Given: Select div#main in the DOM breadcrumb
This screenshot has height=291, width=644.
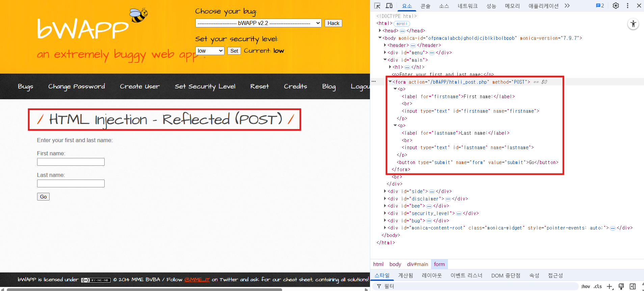Looking at the screenshot, I should pos(418,264).
